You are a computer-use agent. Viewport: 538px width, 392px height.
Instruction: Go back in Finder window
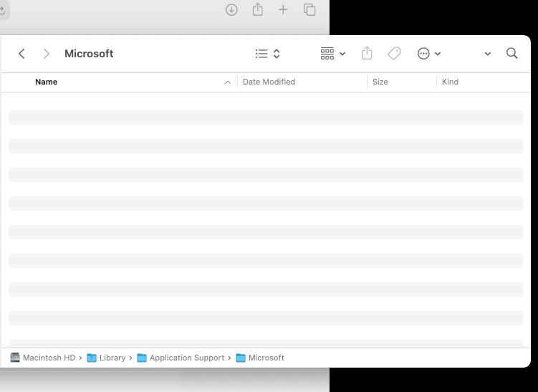pos(21,54)
